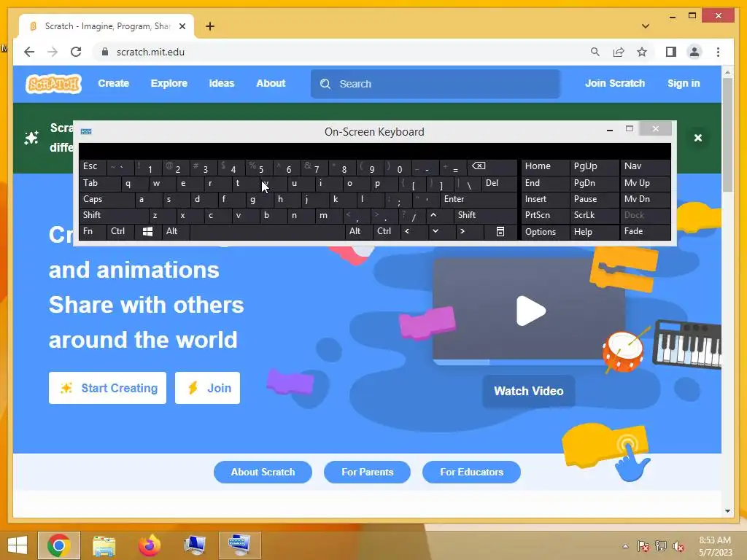Click Join Scratch link

tap(614, 83)
